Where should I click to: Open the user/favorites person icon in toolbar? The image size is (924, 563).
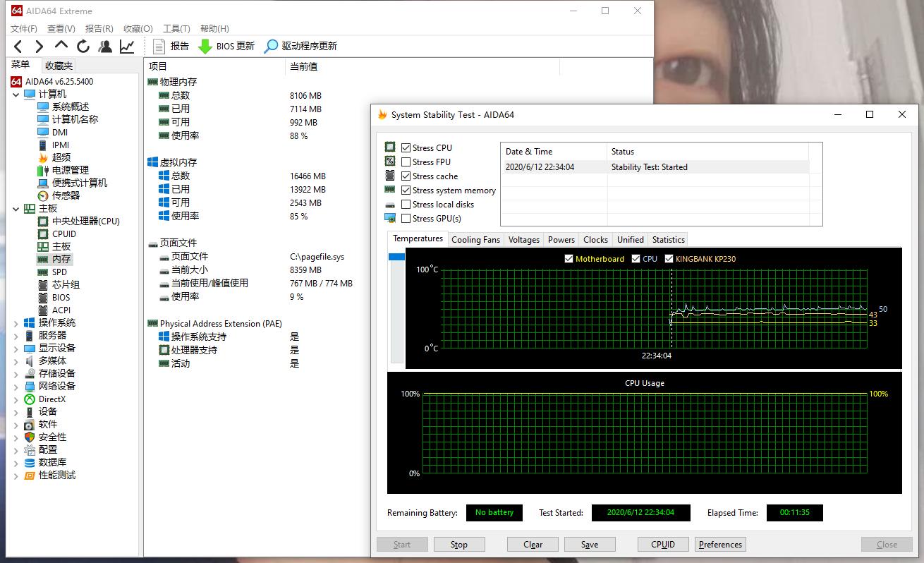(105, 47)
